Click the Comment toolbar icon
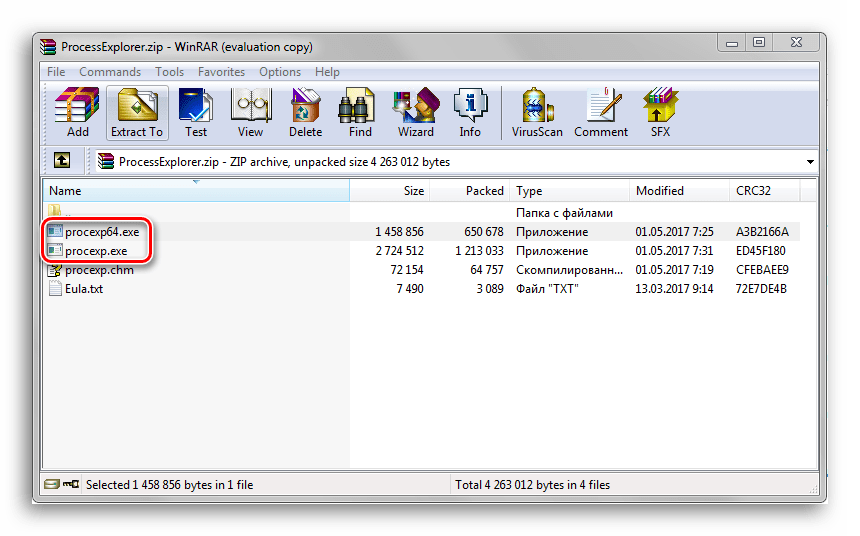860x536 pixels. click(601, 112)
